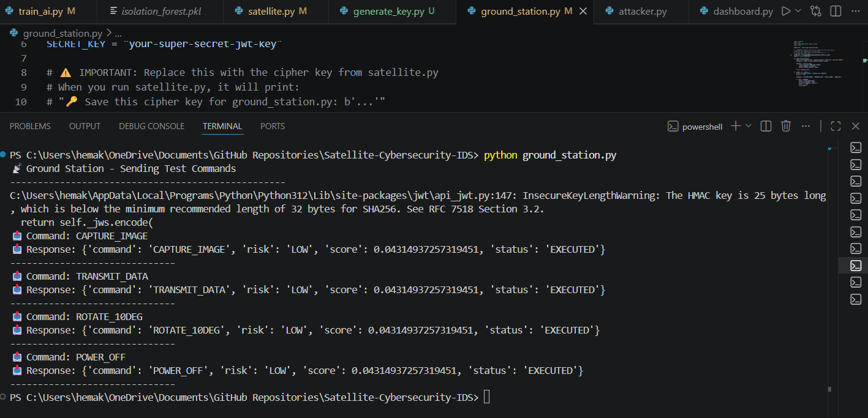Show the PORTS panel tab

tap(273, 126)
